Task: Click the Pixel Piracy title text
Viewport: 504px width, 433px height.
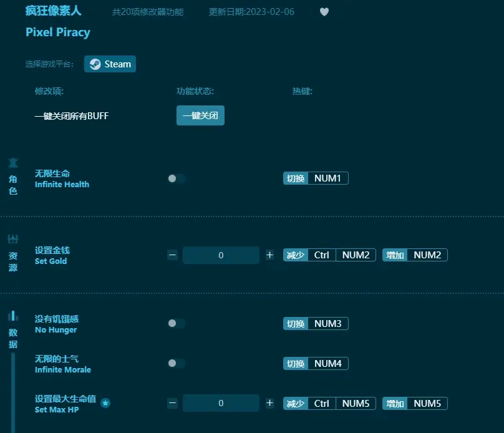Action: [x=58, y=32]
